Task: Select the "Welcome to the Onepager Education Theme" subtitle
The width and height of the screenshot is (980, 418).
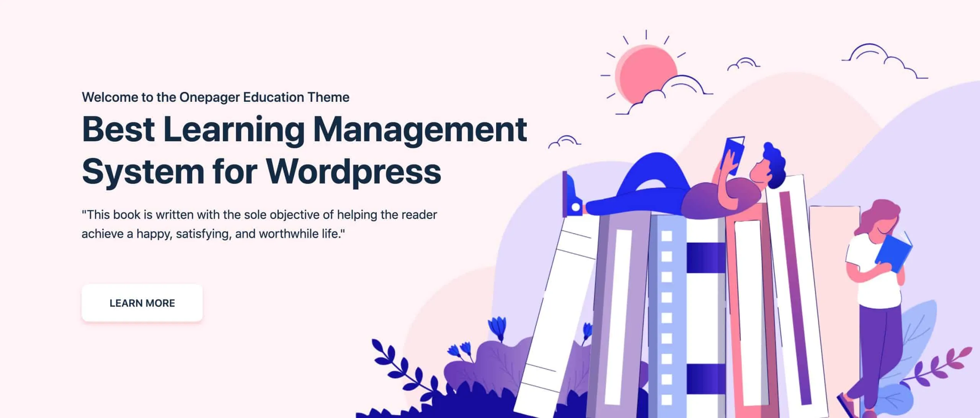Action: click(x=216, y=97)
